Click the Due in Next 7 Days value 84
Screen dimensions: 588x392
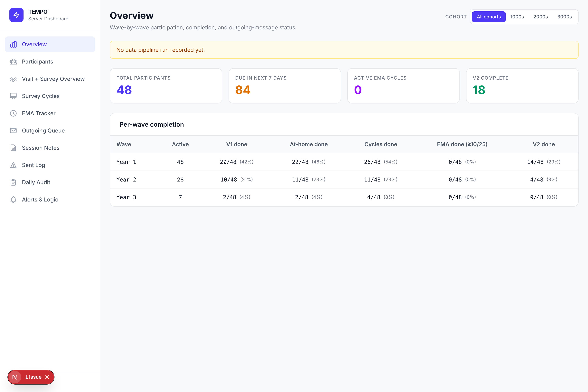[x=243, y=90]
